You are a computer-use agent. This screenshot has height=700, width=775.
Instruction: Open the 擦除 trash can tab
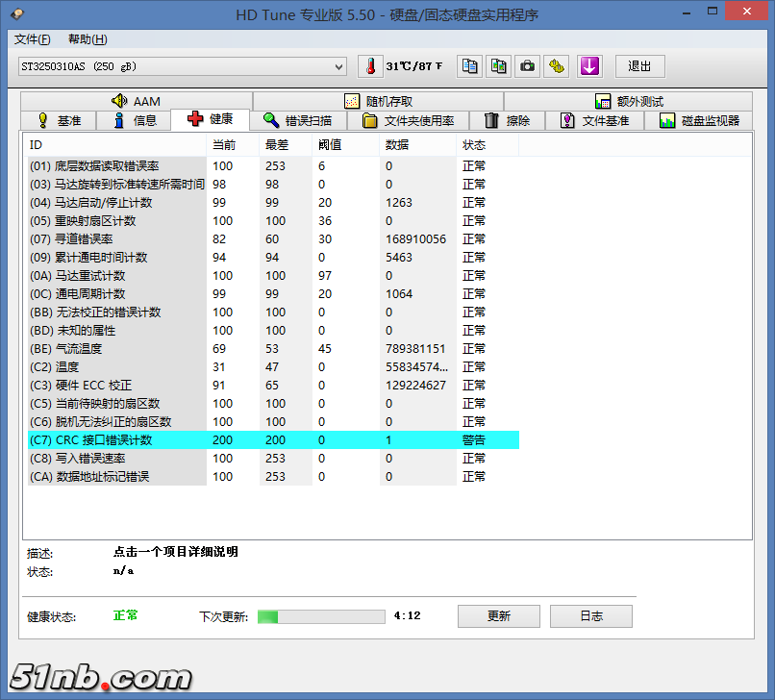(507, 120)
